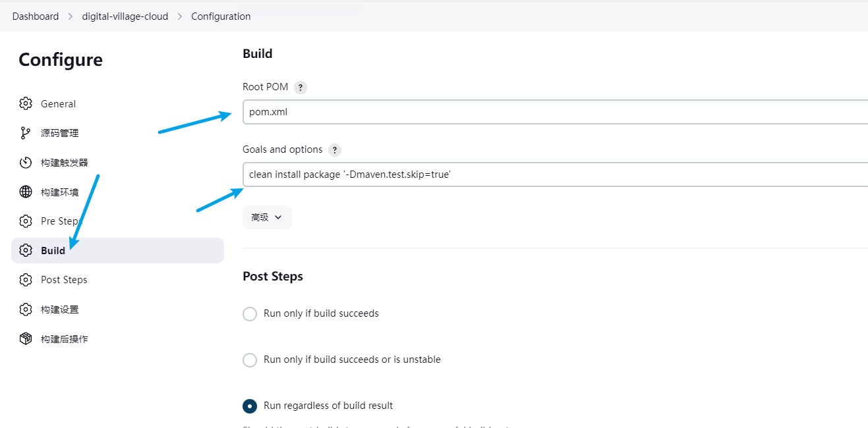Go to Pre Steps section

click(x=59, y=221)
